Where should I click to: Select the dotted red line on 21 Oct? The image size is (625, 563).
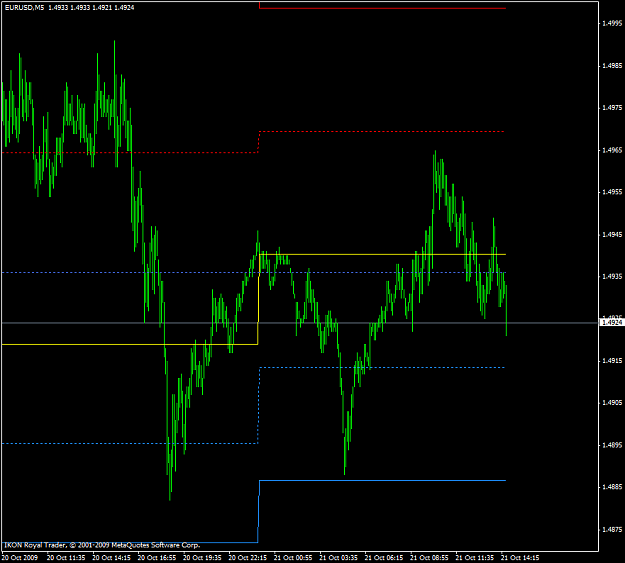tap(382, 131)
